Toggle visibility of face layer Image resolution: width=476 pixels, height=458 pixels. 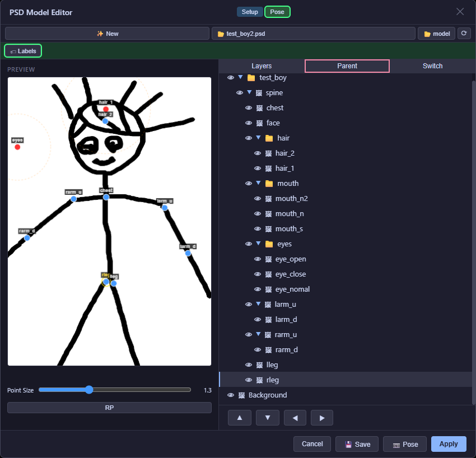pos(249,123)
